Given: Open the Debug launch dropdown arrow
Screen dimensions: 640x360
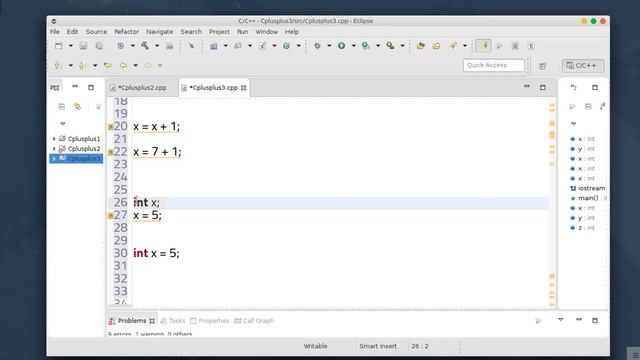Looking at the screenshot, I should tap(329, 46).
